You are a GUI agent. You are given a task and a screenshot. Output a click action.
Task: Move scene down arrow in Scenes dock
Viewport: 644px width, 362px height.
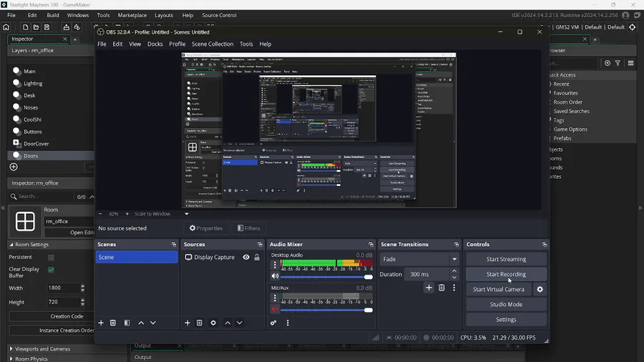coord(153,323)
